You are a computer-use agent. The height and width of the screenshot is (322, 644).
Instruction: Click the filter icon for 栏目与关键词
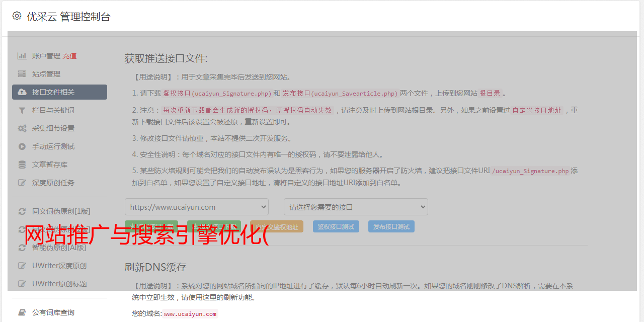[22, 110]
